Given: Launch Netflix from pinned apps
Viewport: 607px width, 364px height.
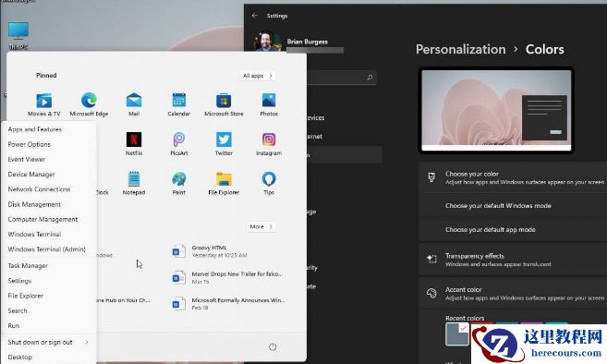Looking at the screenshot, I should pos(134,140).
